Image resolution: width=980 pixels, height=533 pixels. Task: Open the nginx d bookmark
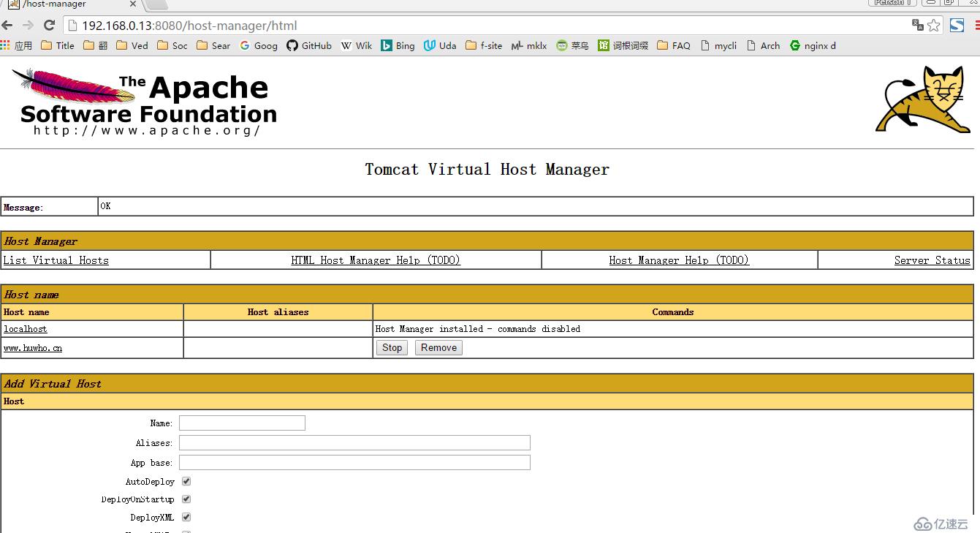point(813,45)
